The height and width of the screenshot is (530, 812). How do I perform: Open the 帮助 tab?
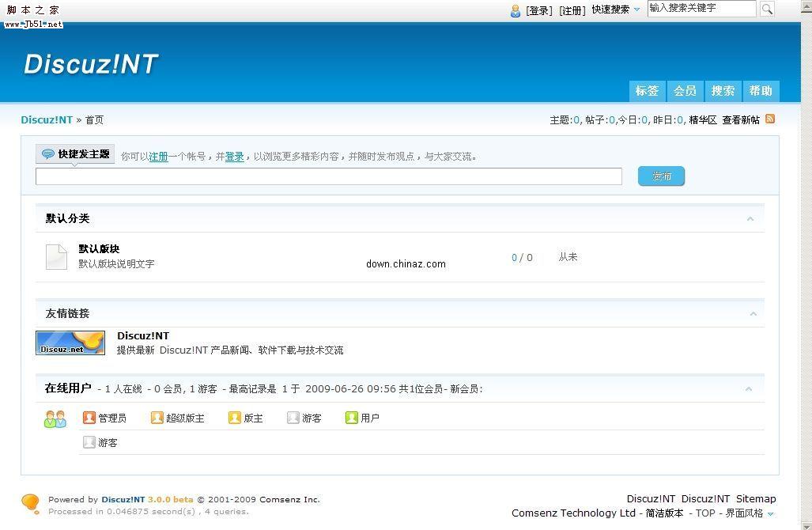click(x=761, y=91)
